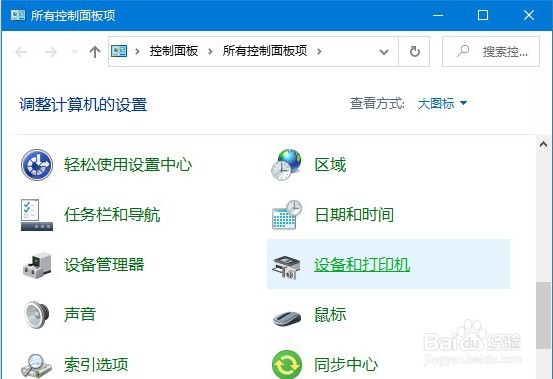The width and height of the screenshot is (553, 379).
Task: Close the control panel window
Action: [x=529, y=15]
